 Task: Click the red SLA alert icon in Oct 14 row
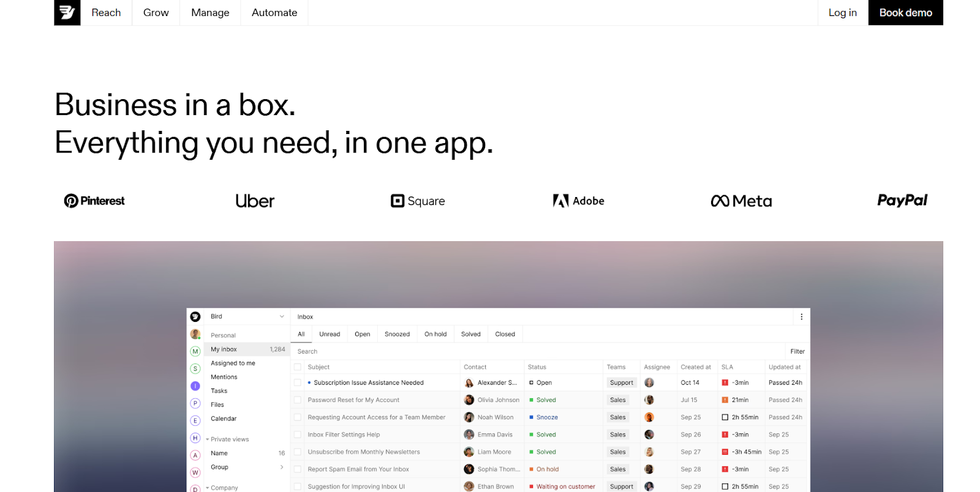point(725,382)
